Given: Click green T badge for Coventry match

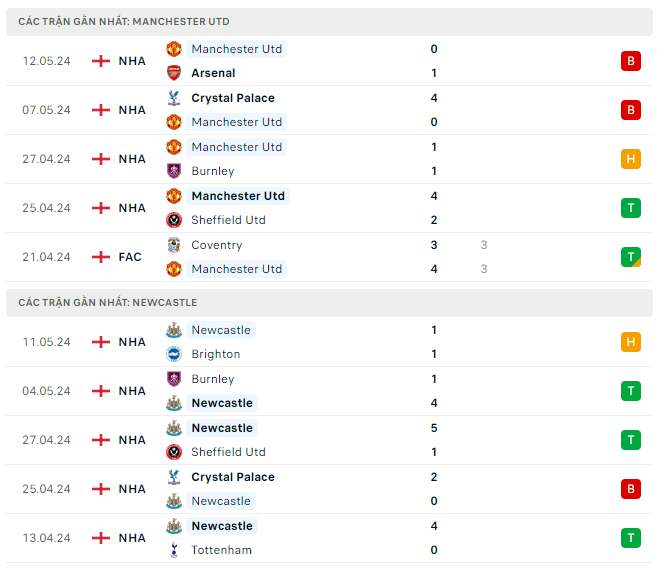Looking at the screenshot, I should click(x=630, y=257).
